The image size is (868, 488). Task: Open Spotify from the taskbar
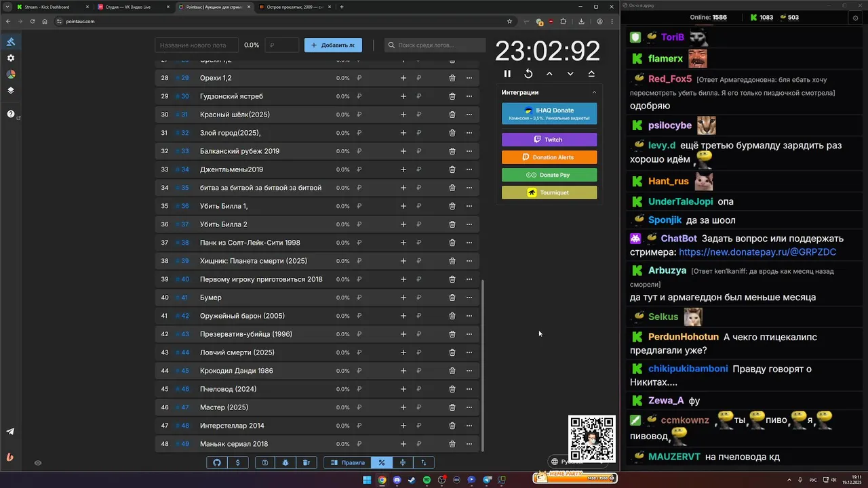(427, 480)
